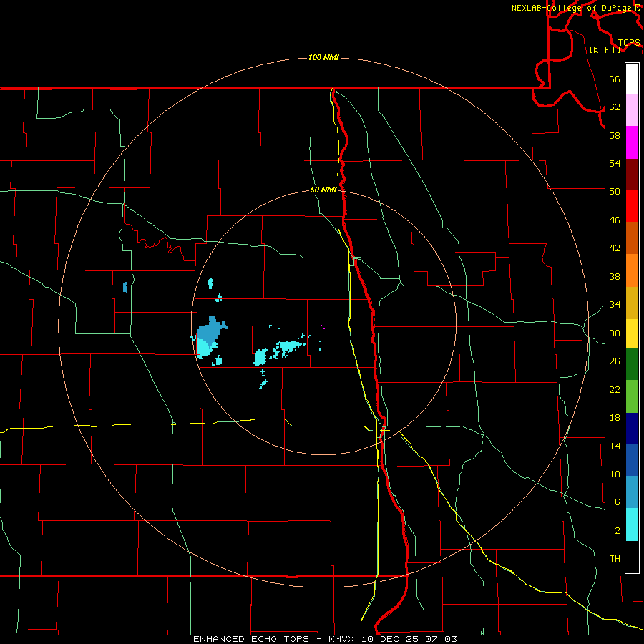The height and width of the screenshot is (644, 644).
Task: Click the "[K FT]" units label
Action: click(605, 49)
